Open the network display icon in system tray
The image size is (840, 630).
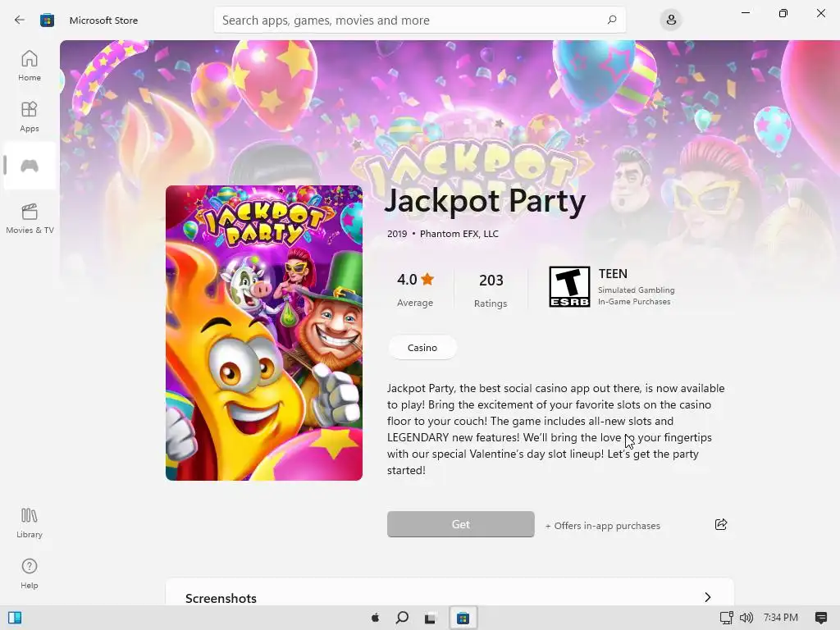[x=727, y=618]
